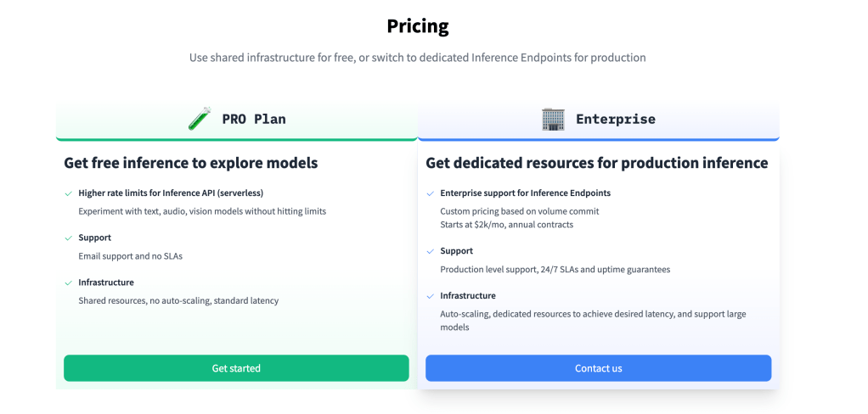Click 'Get free inference to explore models' heading
The image size is (868, 414).
pyautogui.click(x=191, y=163)
